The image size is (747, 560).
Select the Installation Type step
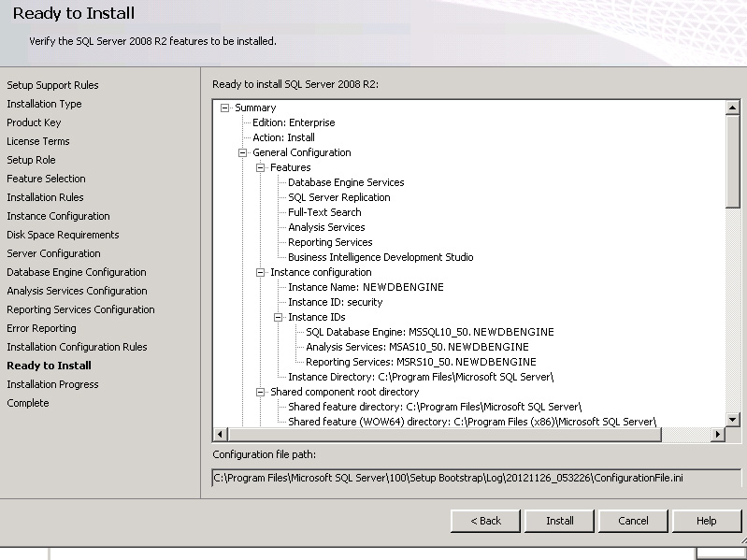coord(44,104)
